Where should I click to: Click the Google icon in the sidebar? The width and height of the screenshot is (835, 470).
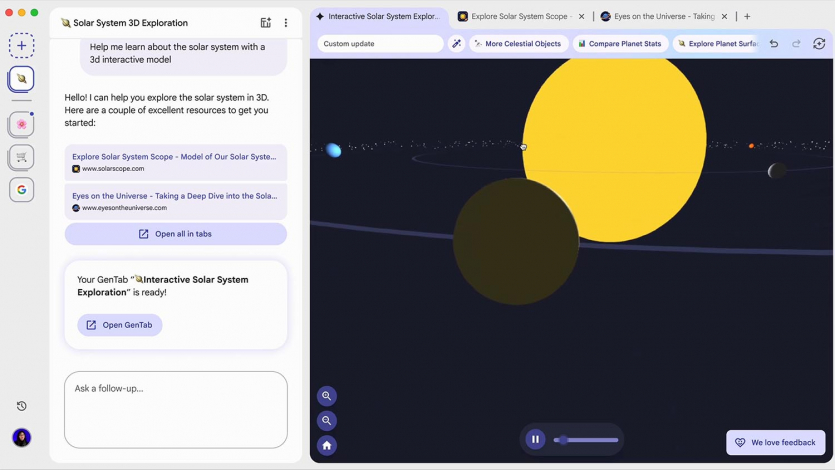pos(21,190)
